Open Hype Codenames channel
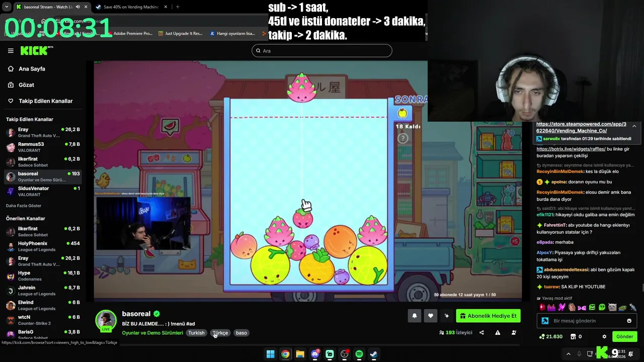The image size is (644, 362). click(43, 276)
